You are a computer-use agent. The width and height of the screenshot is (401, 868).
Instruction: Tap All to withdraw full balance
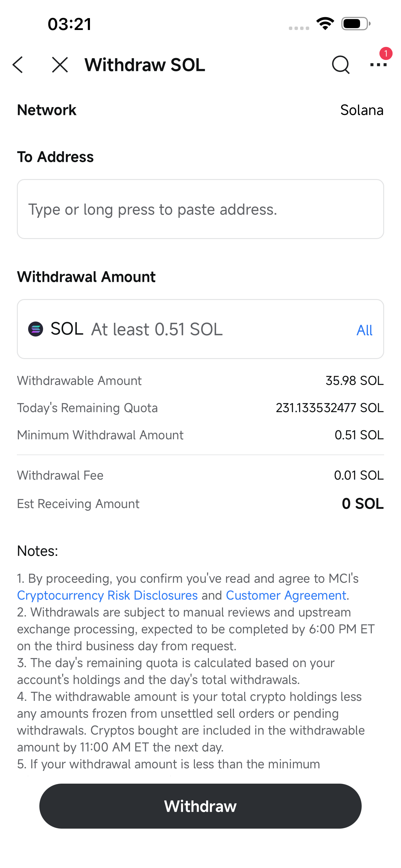click(x=364, y=330)
